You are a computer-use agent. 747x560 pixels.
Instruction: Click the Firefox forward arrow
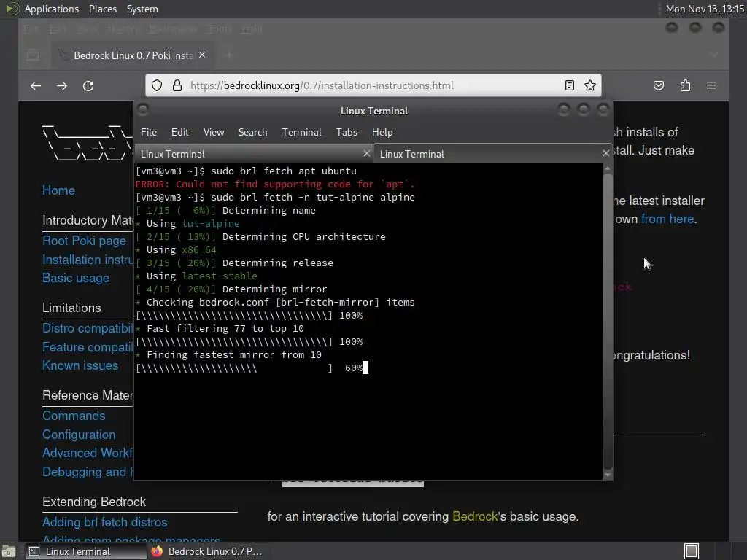[62, 86]
